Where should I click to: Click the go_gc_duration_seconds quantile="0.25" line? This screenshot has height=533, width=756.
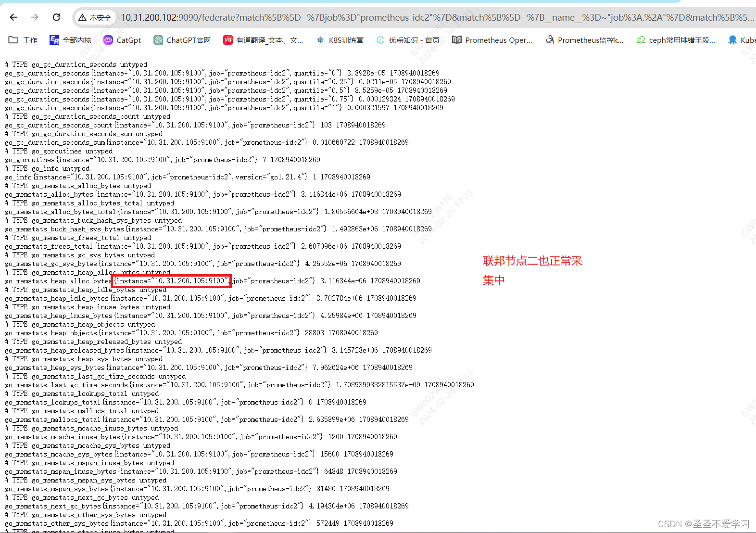(228, 82)
